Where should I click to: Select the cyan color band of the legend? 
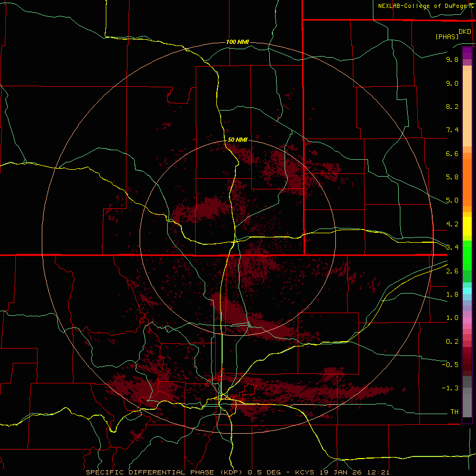tap(467, 290)
